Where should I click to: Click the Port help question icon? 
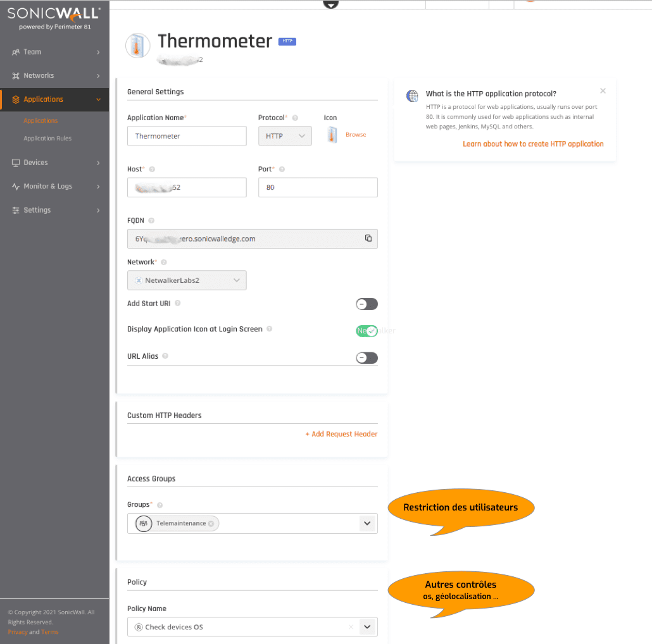pos(282,169)
